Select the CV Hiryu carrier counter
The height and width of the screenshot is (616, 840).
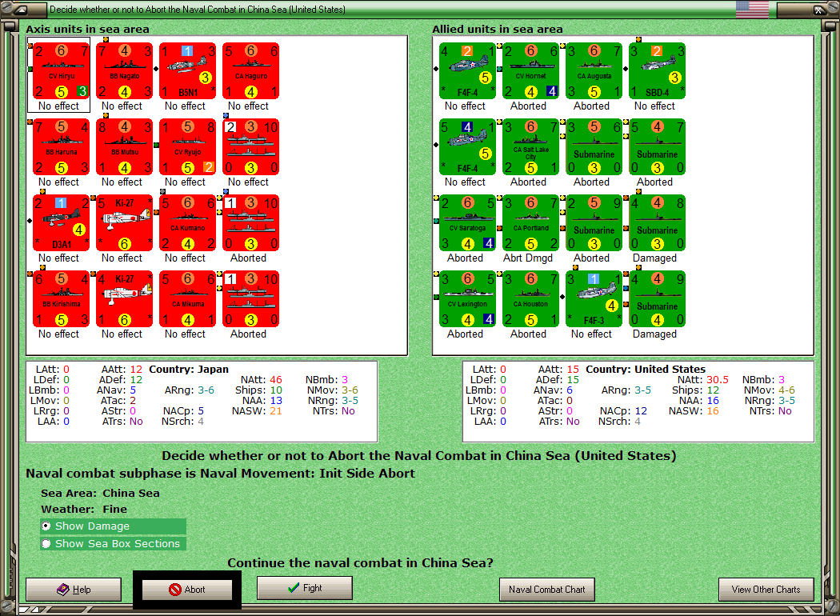[x=62, y=70]
